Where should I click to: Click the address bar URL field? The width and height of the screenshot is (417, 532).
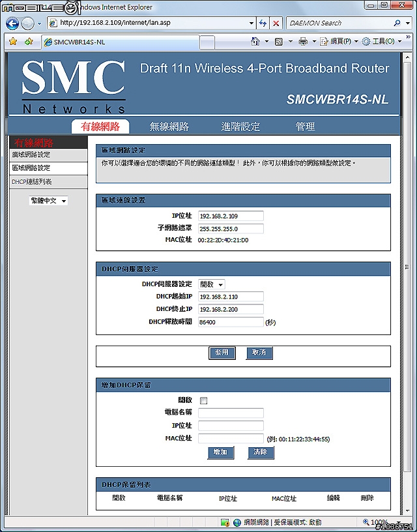pos(147,23)
